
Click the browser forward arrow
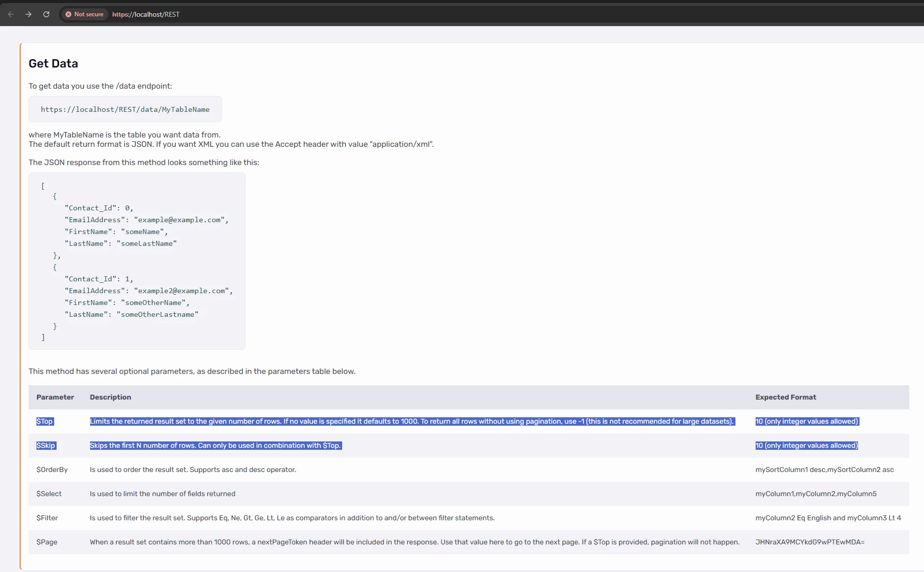(x=29, y=14)
